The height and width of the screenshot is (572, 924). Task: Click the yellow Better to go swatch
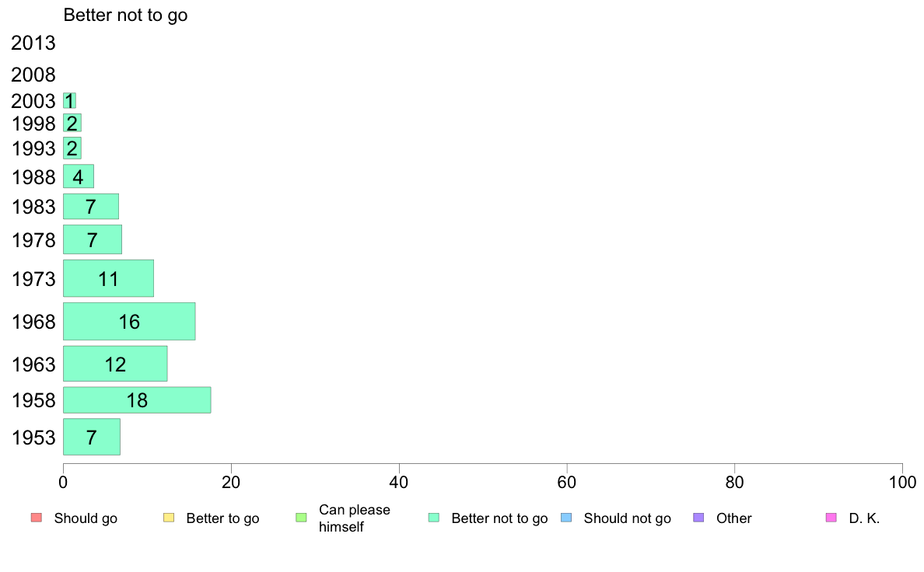[169, 518]
